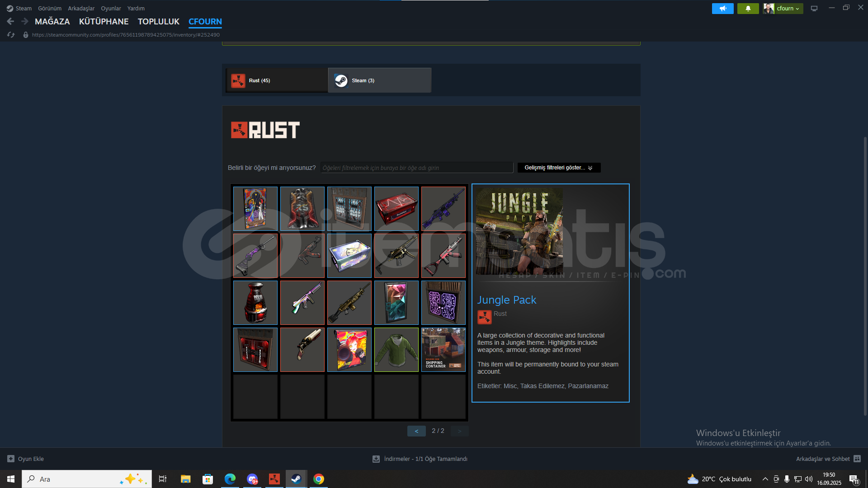
Task: Open Task View on taskbar
Action: click(x=163, y=479)
